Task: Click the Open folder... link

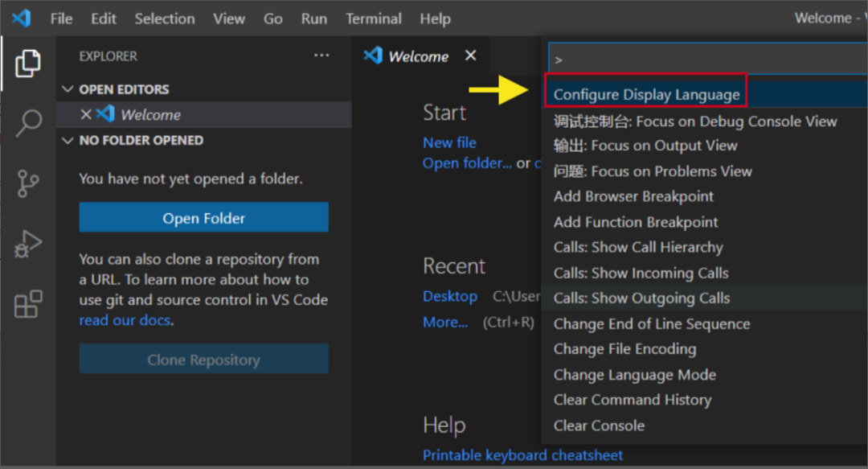Action: (467, 163)
